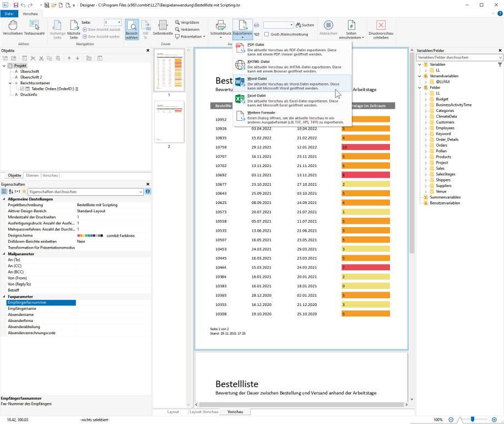Select the Verschieben hand tool

pos(13,28)
